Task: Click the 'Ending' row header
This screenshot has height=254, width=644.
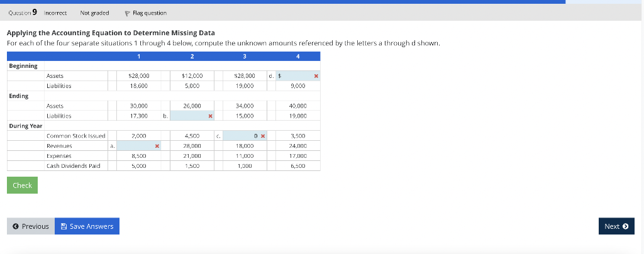Action: click(18, 96)
